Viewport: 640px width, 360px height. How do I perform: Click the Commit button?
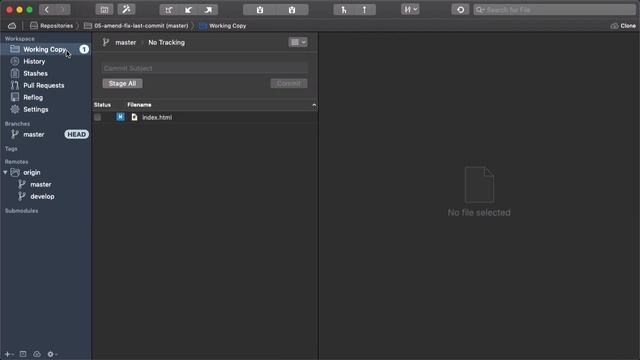[x=289, y=84]
